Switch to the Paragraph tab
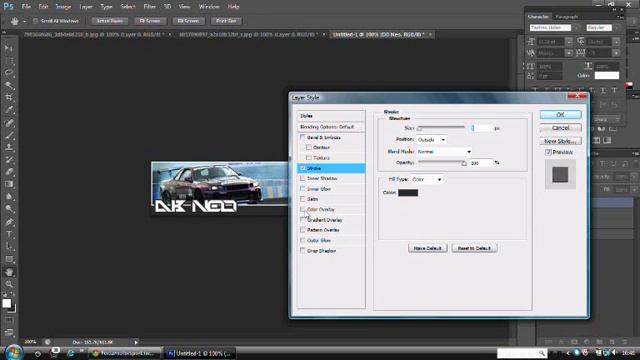 pos(567,17)
